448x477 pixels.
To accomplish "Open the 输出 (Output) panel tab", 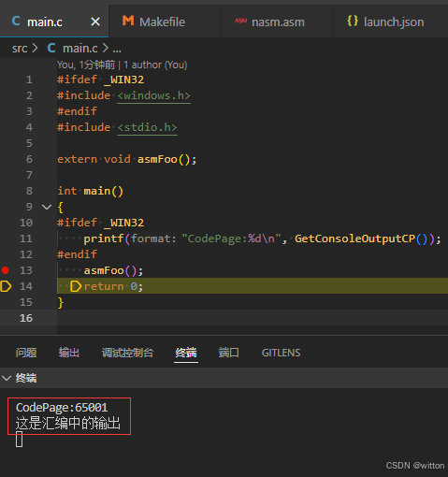I will [x=69, y=353].
